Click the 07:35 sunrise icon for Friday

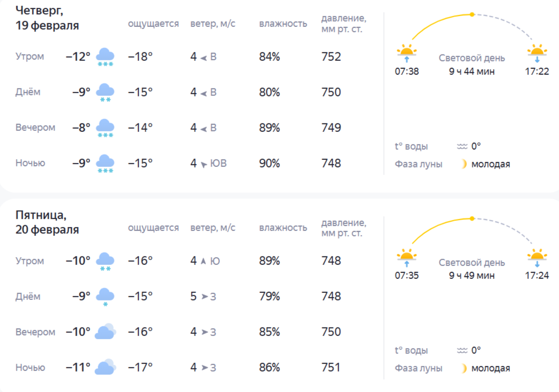[406, 257]
